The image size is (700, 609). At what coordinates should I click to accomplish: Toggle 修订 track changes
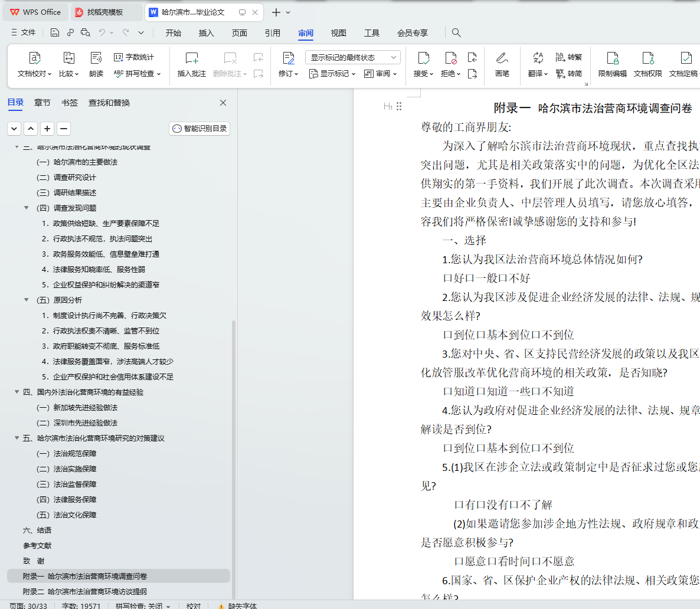pyautogui.click(x=289, y=64)
